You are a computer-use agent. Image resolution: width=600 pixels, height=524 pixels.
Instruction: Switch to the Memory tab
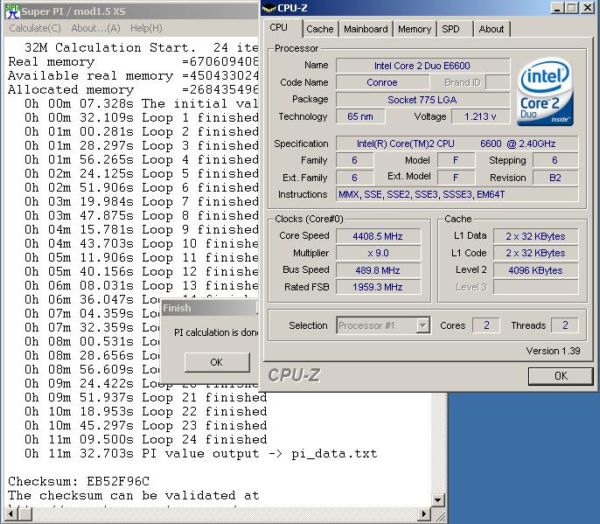pos(414,29)
